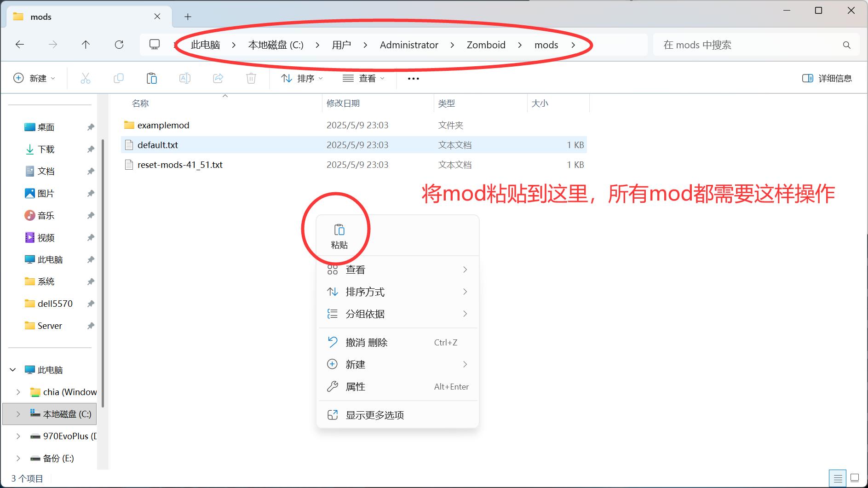Open the 音乐 item in the sidebar
The height and width of the screenshot is (488, 868).
pos(46,215)
